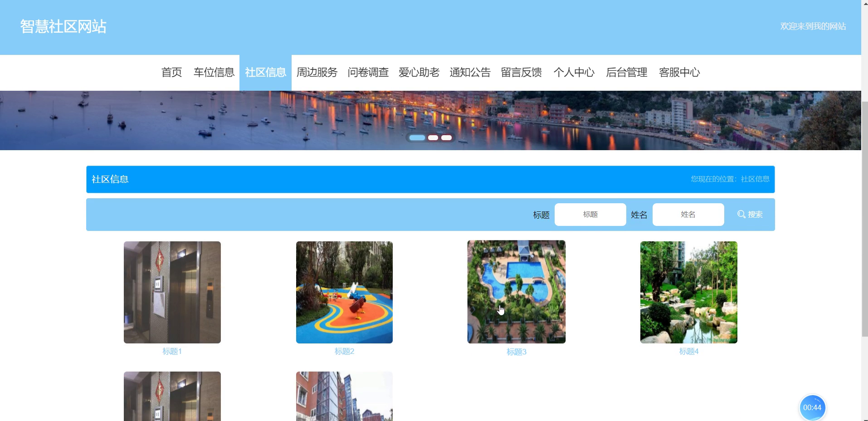The height and width of the screenshot is (421, 868).
Task: Click the 标题3 link
Action: [517, 352]
